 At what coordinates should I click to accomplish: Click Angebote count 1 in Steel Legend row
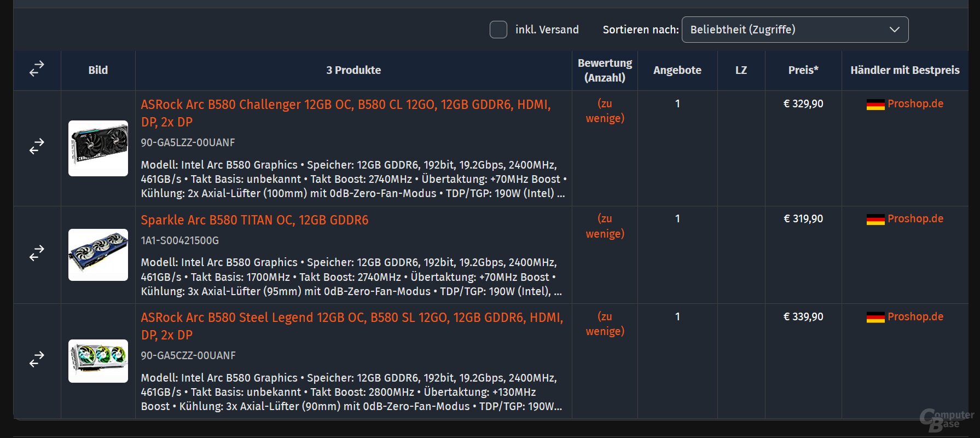pos(677,316)
